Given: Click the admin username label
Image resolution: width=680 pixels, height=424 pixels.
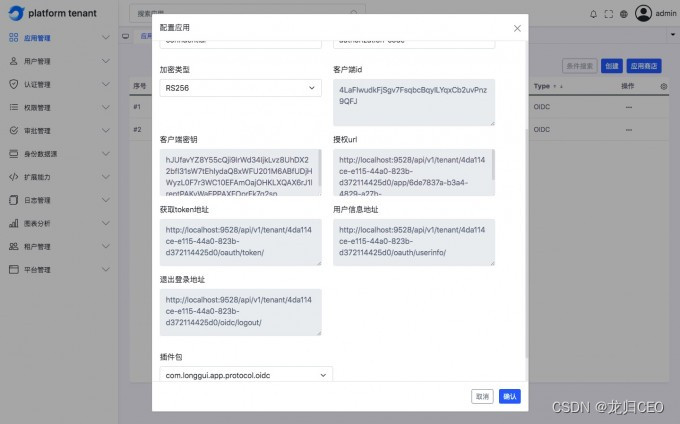Looking at the screenshot, I should coord(666,13).
